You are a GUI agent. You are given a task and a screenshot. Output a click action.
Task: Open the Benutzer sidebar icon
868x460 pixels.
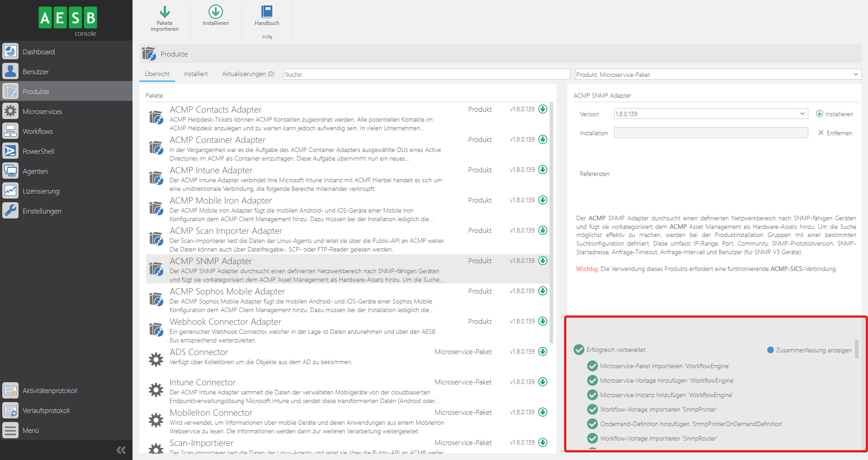click(x=10, y=71)
